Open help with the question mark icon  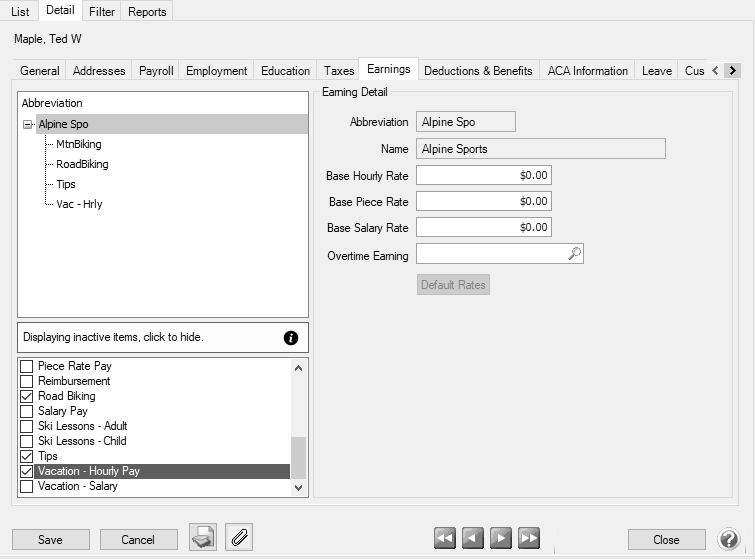pos(729,539)
